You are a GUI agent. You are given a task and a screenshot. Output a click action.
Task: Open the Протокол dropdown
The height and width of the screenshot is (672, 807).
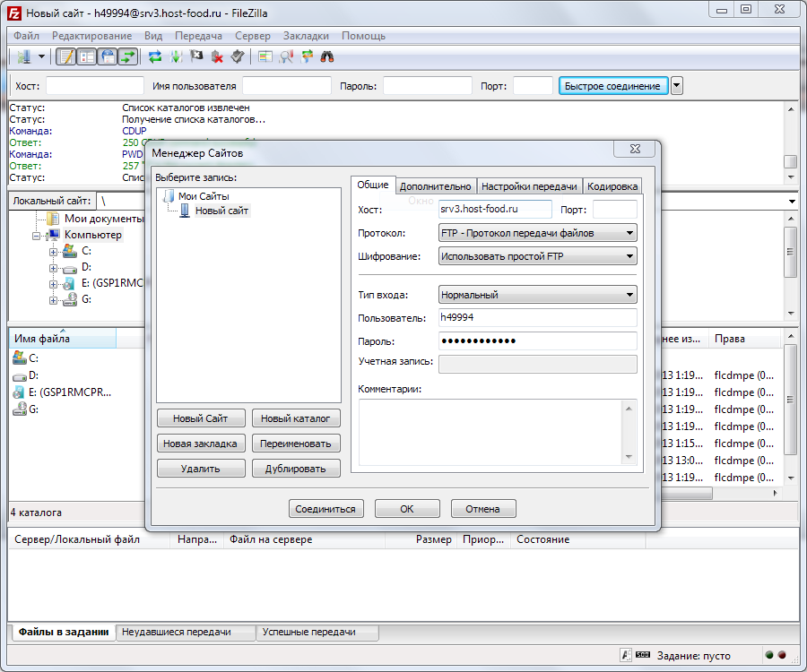pyautogui.click(x=537, y=233)
